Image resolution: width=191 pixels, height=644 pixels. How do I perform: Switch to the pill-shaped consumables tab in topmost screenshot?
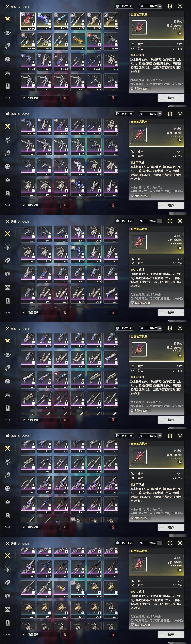point(7,46)
